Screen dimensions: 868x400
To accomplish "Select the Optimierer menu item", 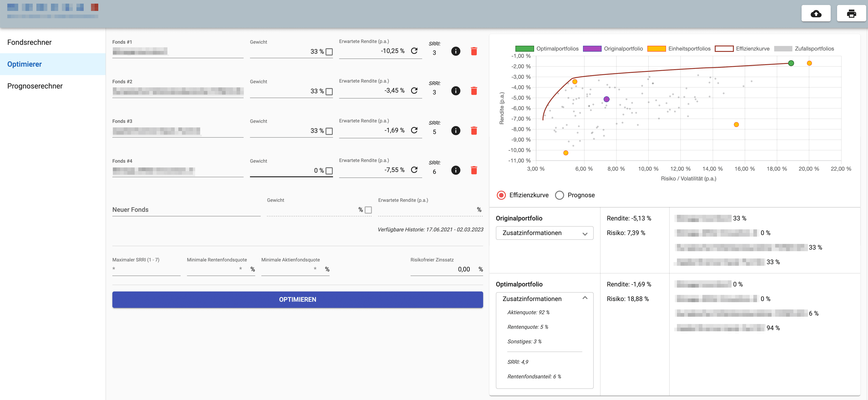I will coord(53,64).
